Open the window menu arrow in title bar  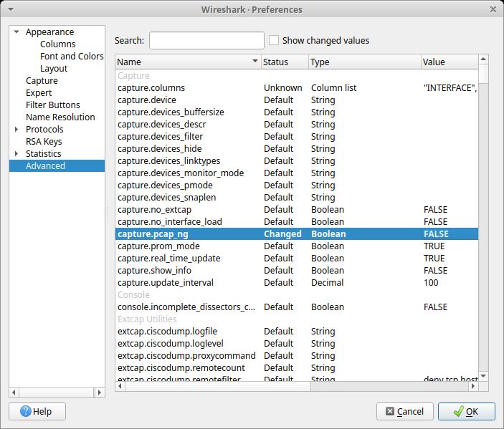(x=11, y=9)
